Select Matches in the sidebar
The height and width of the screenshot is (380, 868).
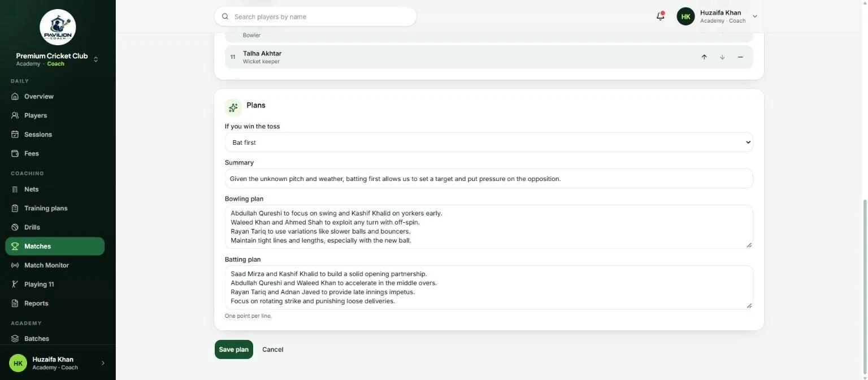[x=55, y=246]
